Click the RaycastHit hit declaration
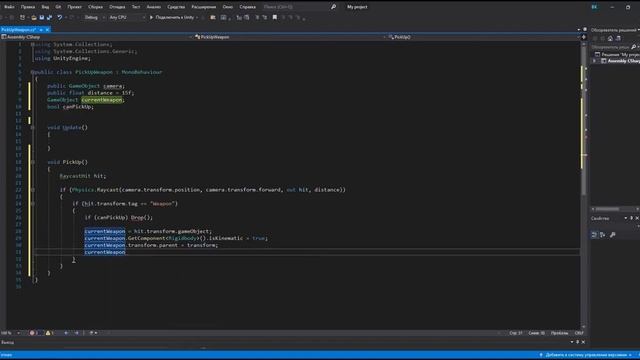 pyautogui.click(x=82, y=176)
